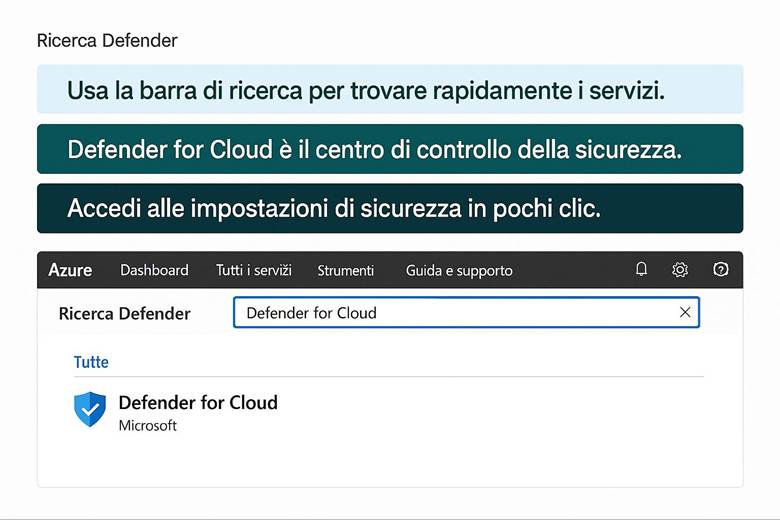Screen dimensions: 780x520
Task: Click in the Defender for Cloud search field
Action: pyautogui.click(x=467, y=312)
